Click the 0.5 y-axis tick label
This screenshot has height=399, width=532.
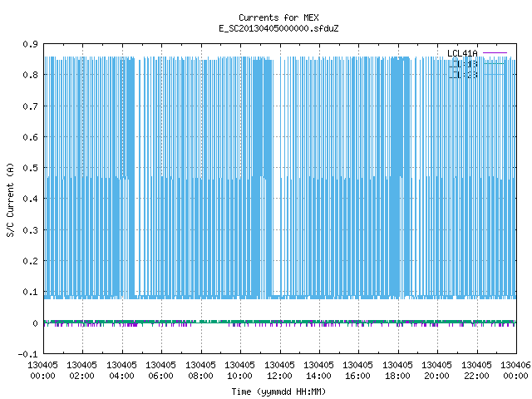30,168
